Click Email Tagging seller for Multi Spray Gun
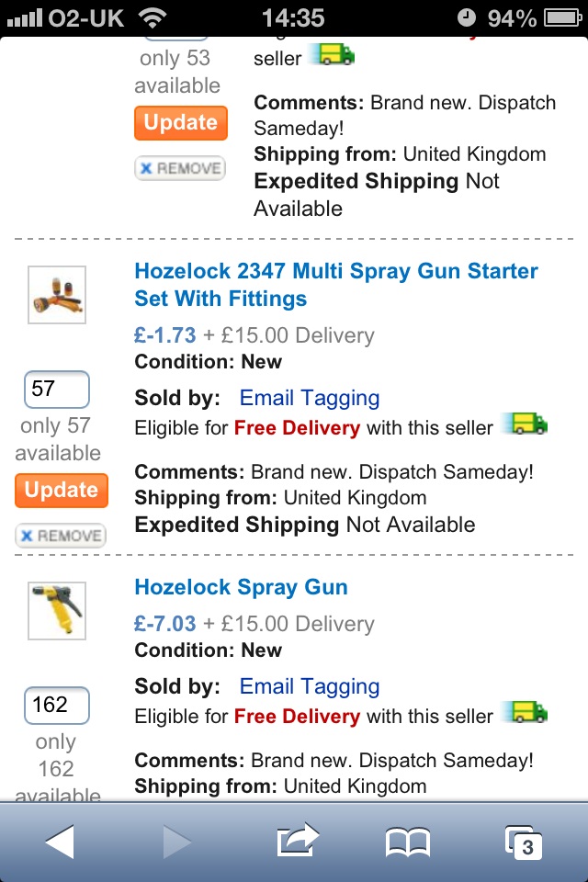Image resolution: width=588 pixels, height=882 pixels. click(x=309, y=398)
